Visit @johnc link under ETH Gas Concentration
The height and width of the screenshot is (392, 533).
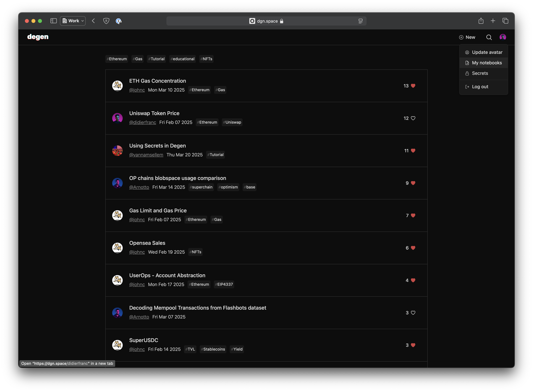tap(137, 90)
